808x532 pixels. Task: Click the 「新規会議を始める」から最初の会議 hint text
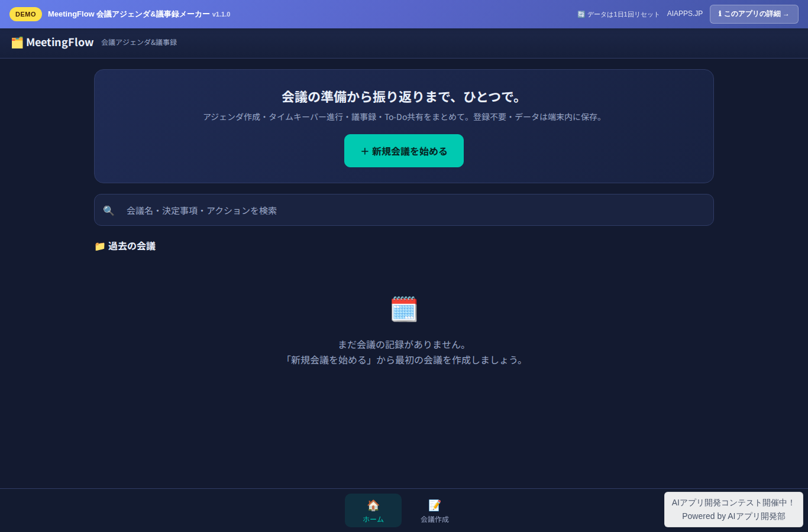404,360
